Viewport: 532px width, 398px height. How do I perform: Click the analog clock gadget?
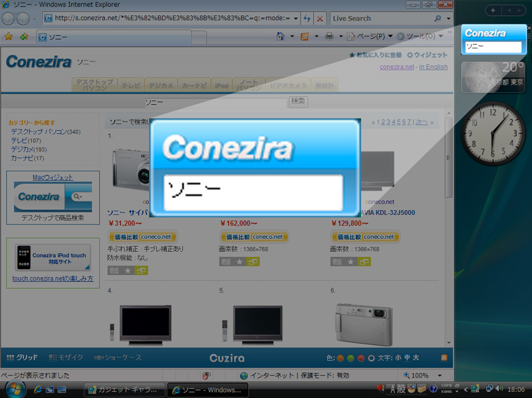pos(493,134)
